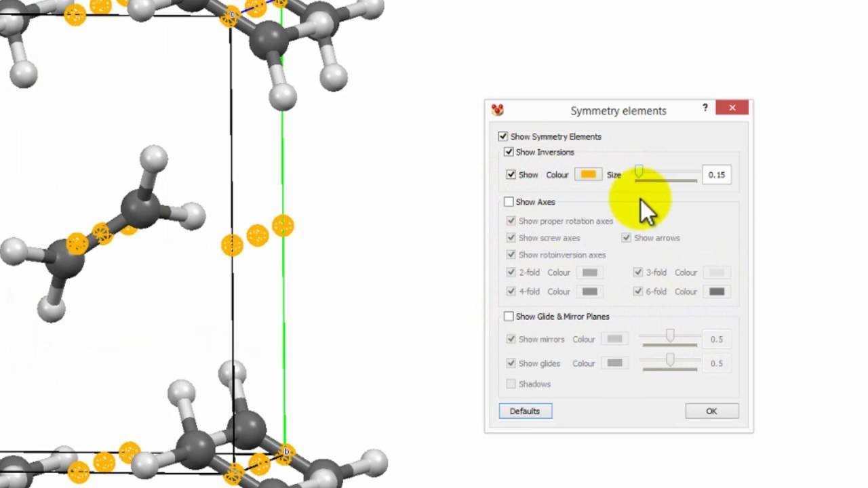Toggle the 2-fold axes checkbox

[511, 272]
